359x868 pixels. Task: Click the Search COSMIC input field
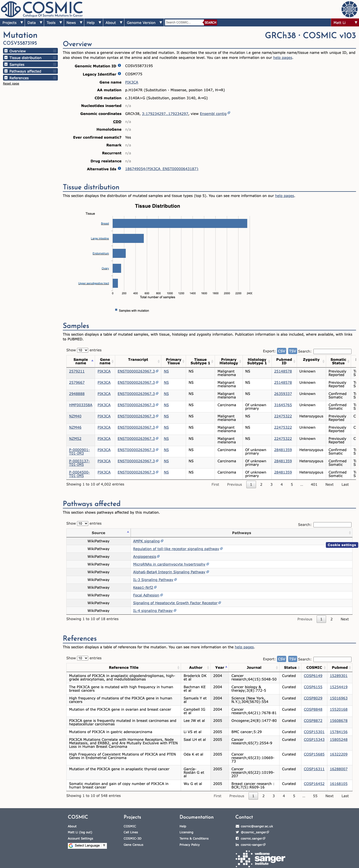click(184, 23)
